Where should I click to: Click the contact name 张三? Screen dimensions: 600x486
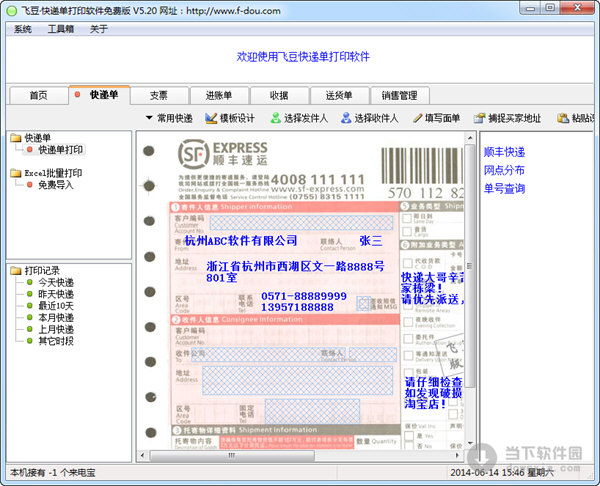click(x=371, y=241)
